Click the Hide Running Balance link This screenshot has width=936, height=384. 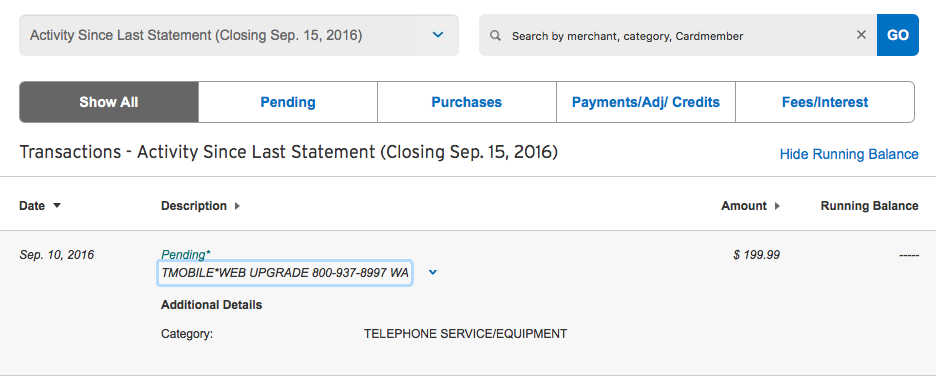click(849, 154)
